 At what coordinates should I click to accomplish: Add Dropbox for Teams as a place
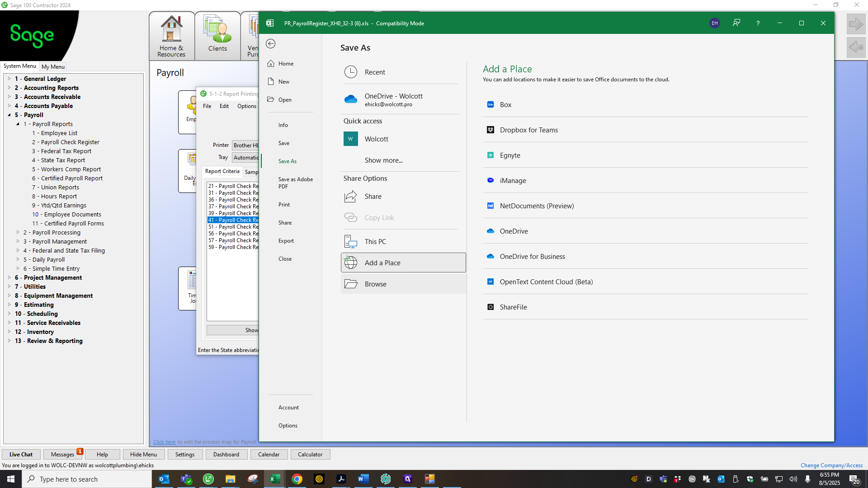point(645,130)
